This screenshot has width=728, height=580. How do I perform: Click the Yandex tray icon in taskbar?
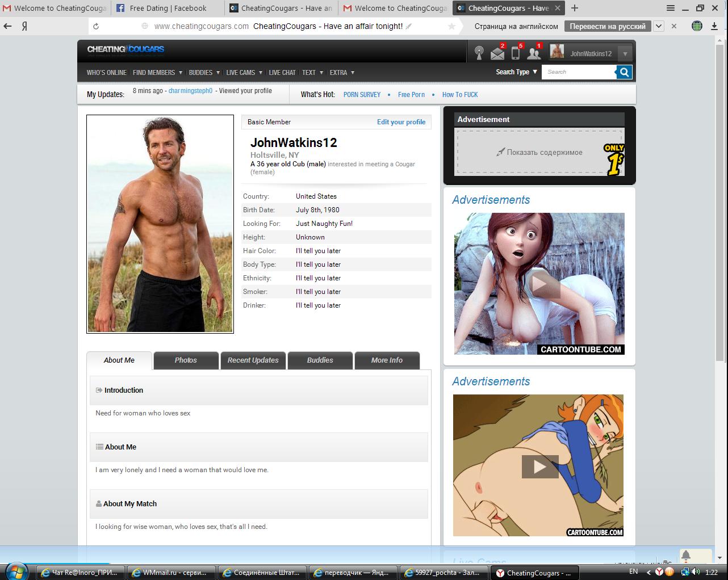(x=659, y=572)
